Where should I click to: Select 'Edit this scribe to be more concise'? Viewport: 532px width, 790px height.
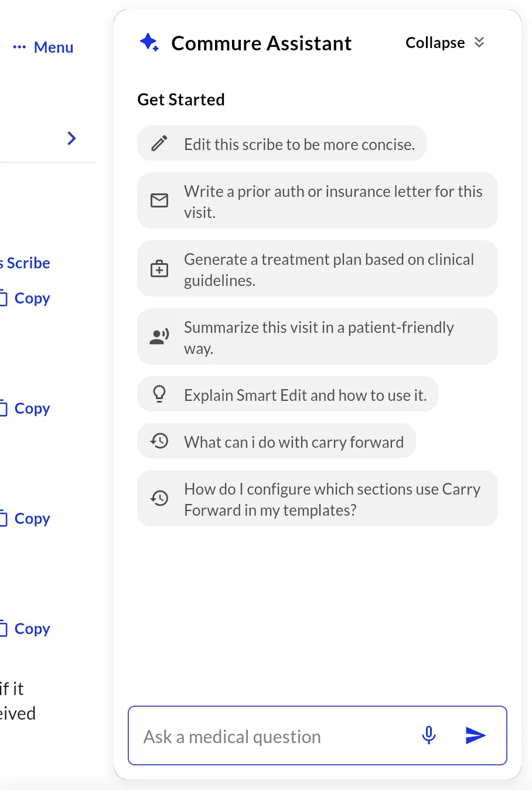299,144
